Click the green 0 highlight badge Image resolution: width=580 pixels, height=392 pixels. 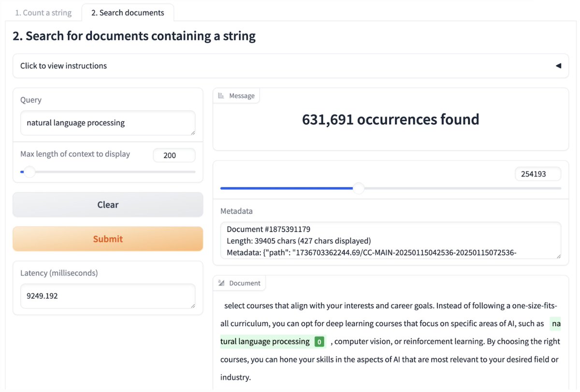(319, 342)
